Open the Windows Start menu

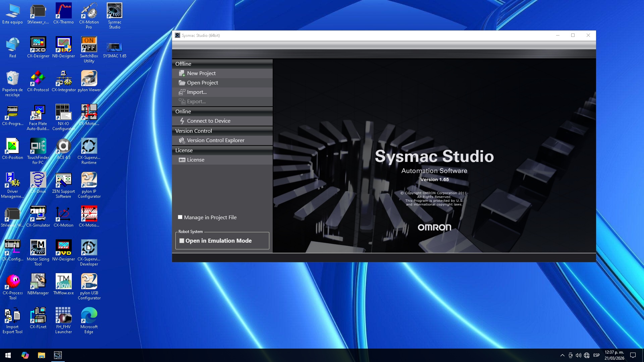(8, 355)
